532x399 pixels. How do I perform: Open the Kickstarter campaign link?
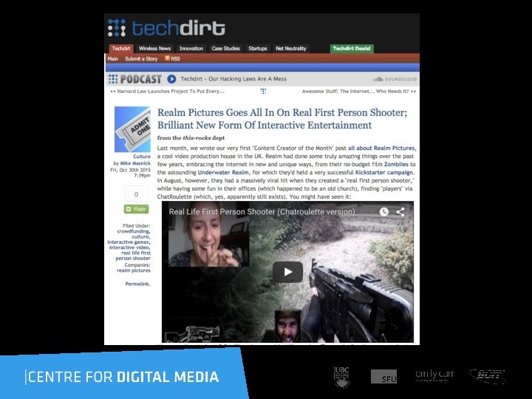[384, 172]
